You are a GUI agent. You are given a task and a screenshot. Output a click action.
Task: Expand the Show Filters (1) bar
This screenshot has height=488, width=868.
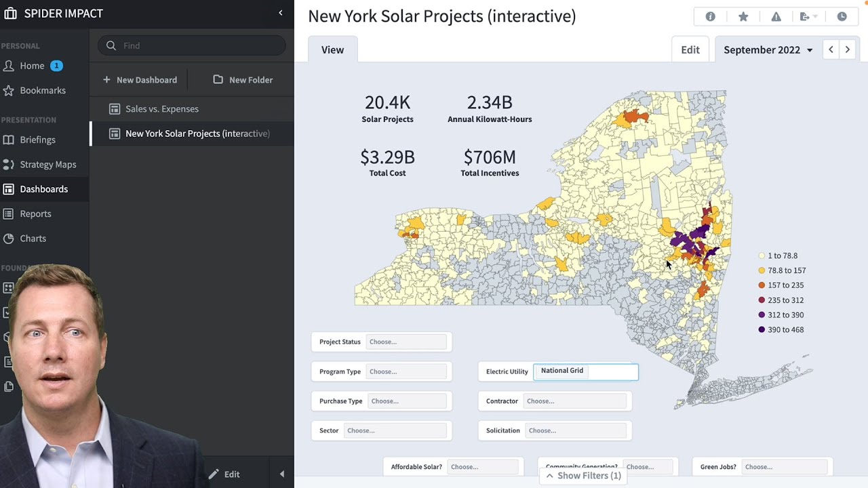pyautogui.click(x=584, y=476)
